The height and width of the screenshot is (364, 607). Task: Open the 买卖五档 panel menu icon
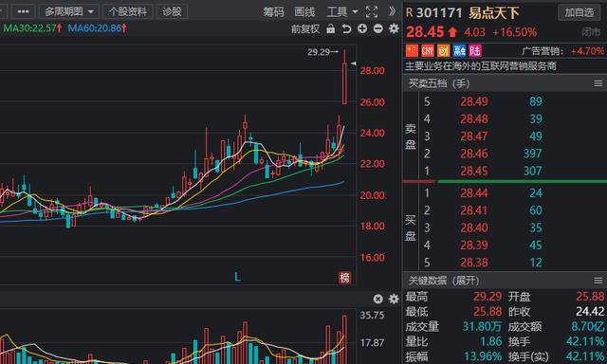pos(598,83)
